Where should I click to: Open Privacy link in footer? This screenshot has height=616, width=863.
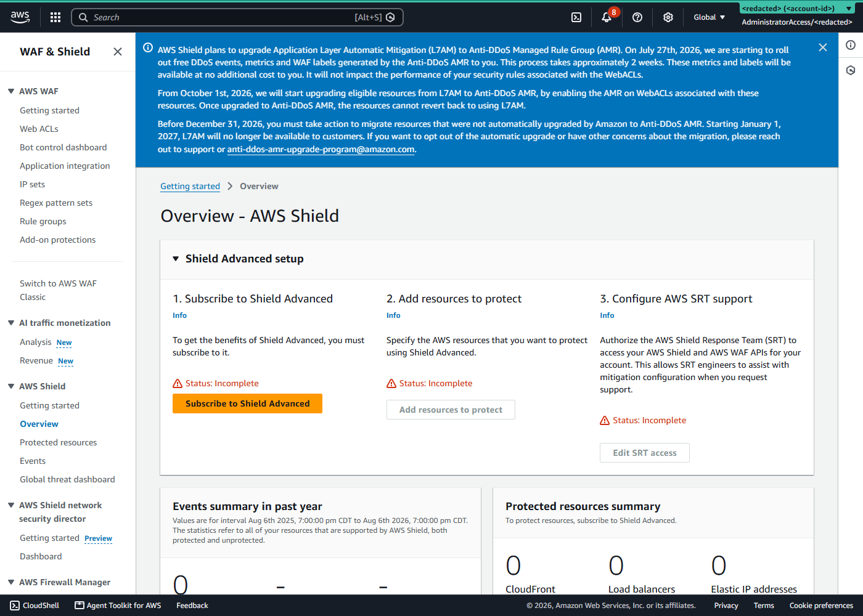click(726, 606)
